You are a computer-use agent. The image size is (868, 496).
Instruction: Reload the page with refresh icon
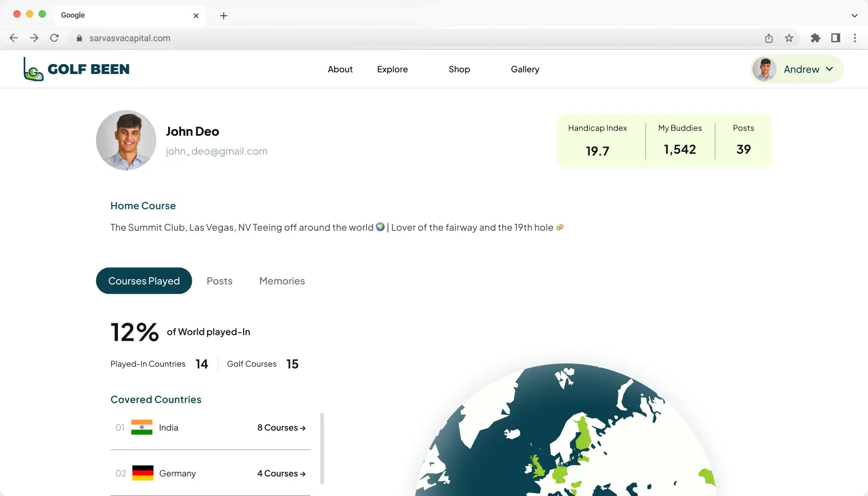[x=54, y=38]
